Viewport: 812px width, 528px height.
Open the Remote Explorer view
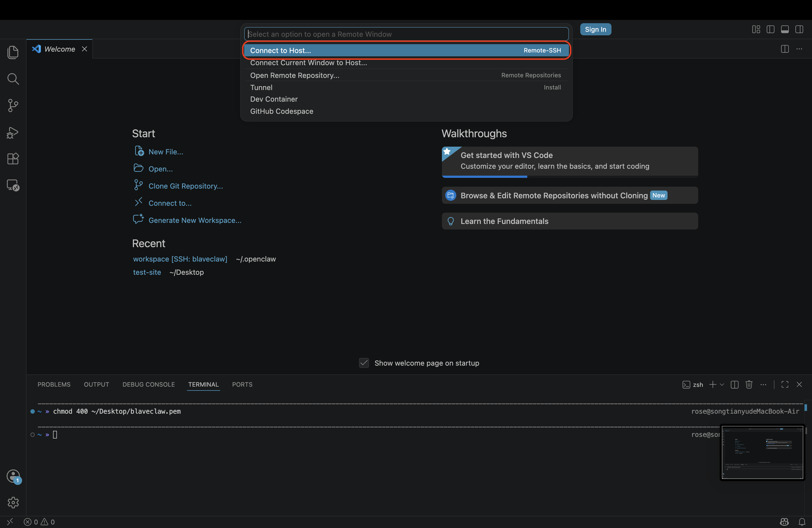tap(13, 185)
